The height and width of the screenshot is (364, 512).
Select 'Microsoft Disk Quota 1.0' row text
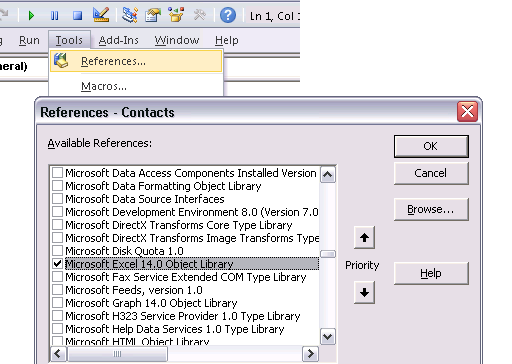(124, 251)
